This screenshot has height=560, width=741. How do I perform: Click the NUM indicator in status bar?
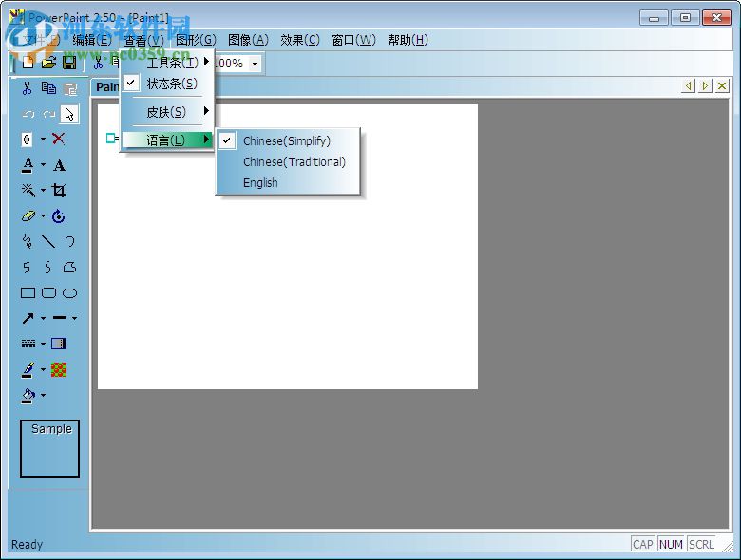pos(671,545)
